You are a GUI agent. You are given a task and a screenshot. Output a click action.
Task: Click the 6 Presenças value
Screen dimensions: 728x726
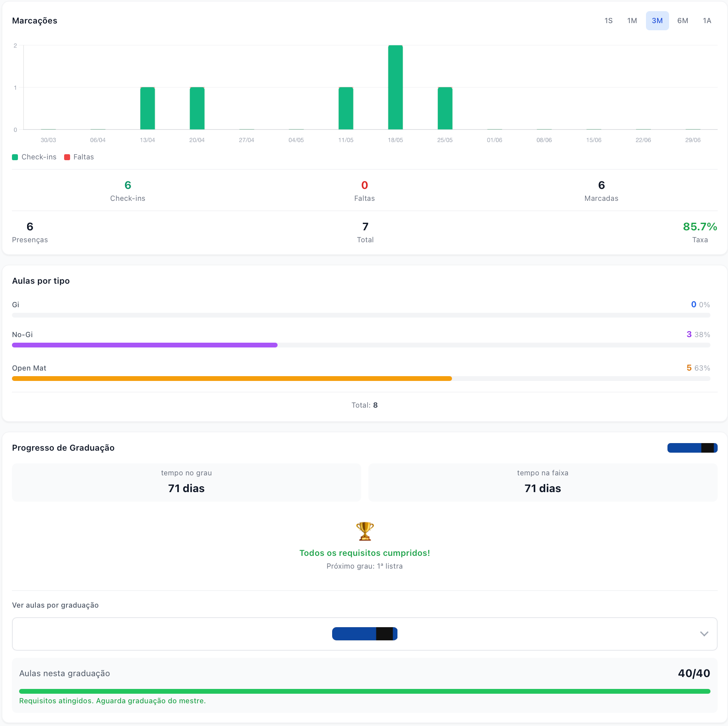30,227
